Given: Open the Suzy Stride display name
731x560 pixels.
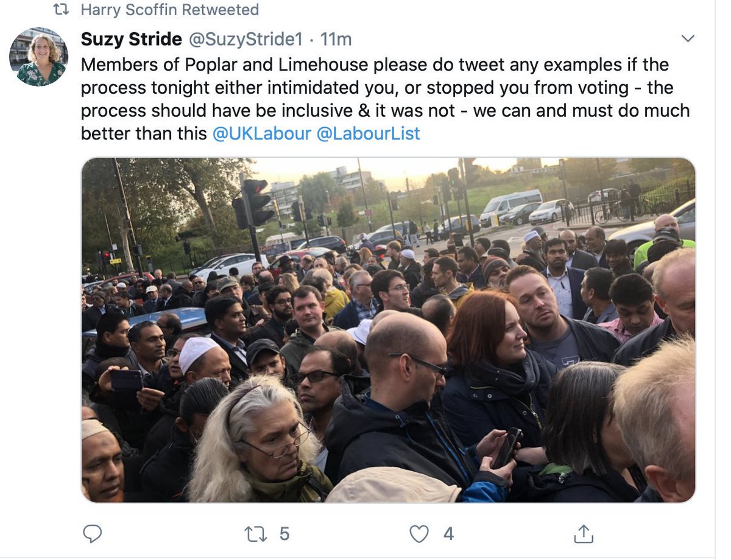Looking at the screenshot, I should (131, 40).
